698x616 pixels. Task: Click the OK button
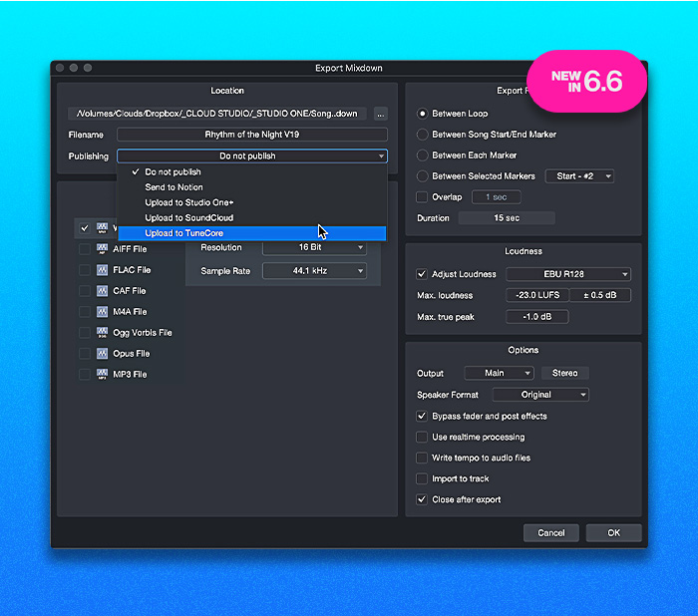(614, 532)
